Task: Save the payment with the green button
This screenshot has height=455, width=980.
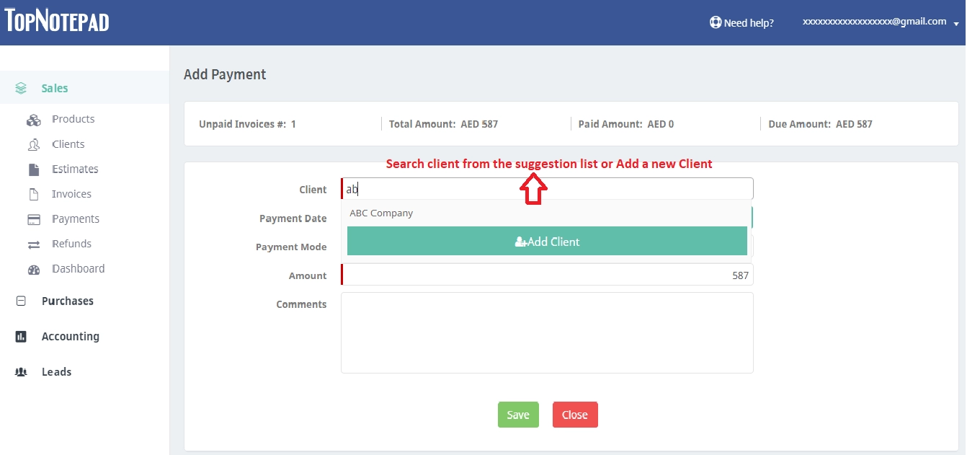Action: point(517,415)
